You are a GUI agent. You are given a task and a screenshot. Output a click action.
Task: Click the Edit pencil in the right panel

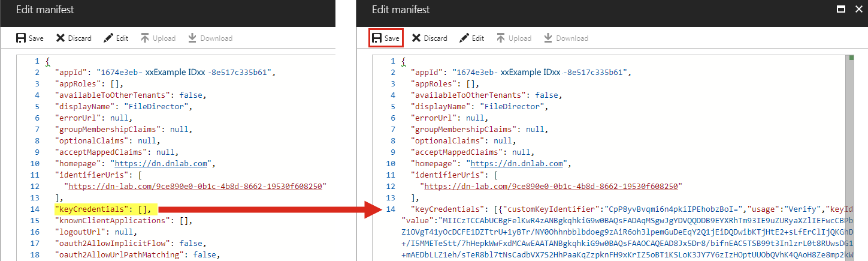pyautogui.click(x=471, y=38)
